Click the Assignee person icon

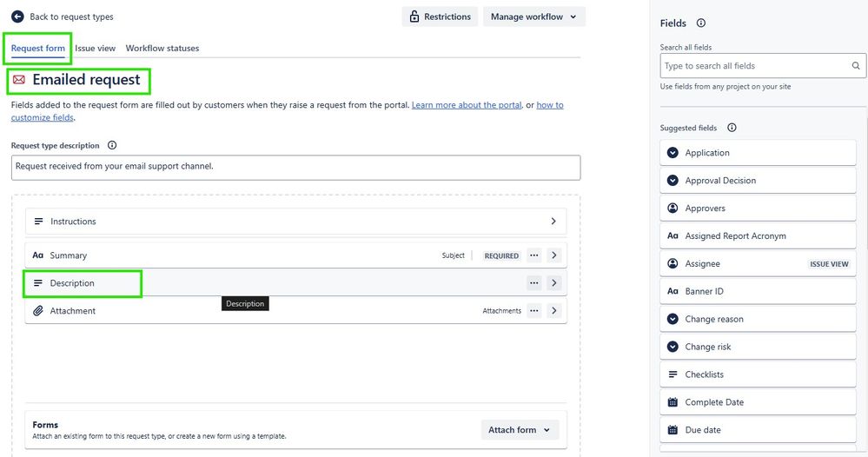click(673, 263)
